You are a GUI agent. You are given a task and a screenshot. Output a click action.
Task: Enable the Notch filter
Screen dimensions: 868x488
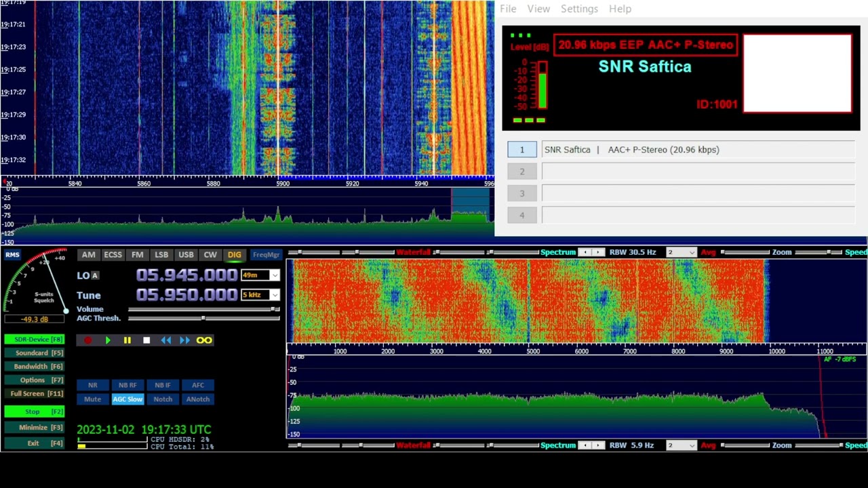[x=163, y=399]
